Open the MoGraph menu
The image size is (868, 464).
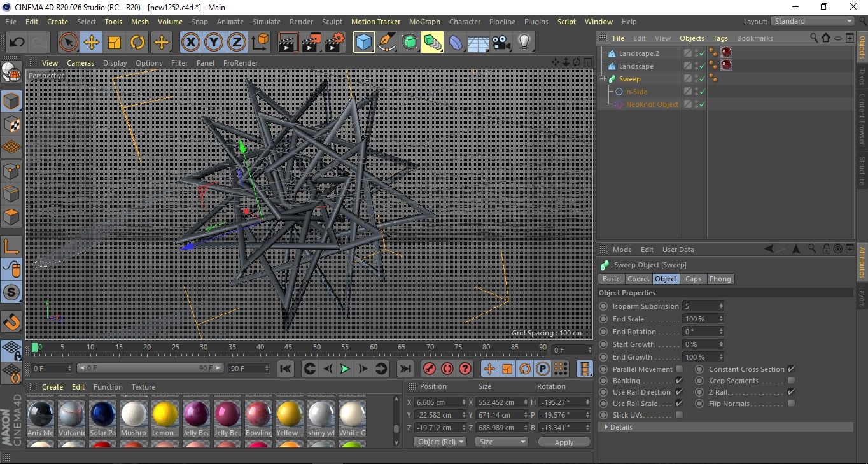424,22
